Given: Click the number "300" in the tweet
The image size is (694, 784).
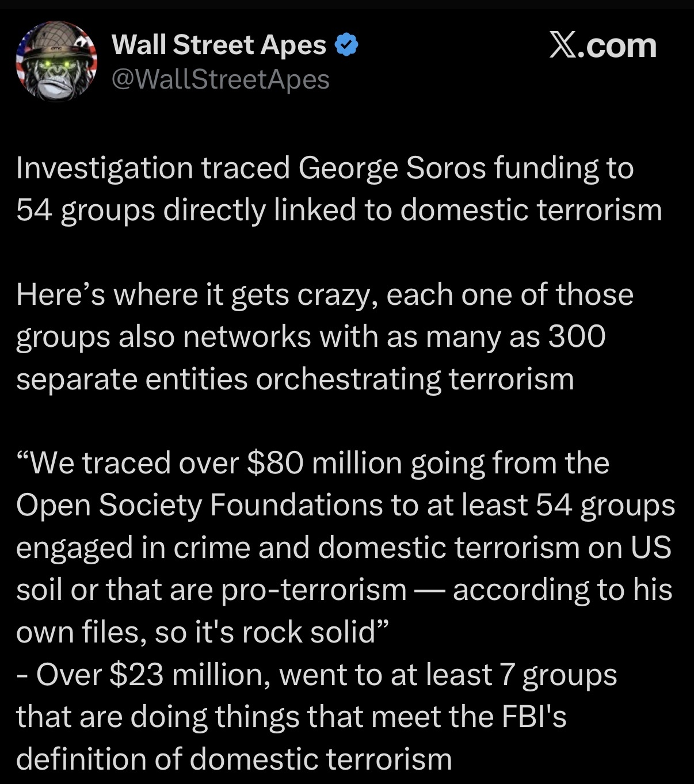Looking at the screenshot, I should 577,337.
